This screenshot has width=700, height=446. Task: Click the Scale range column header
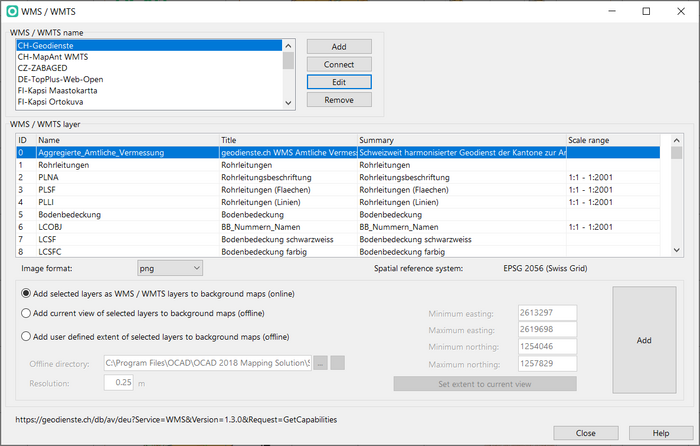(613, 140)
